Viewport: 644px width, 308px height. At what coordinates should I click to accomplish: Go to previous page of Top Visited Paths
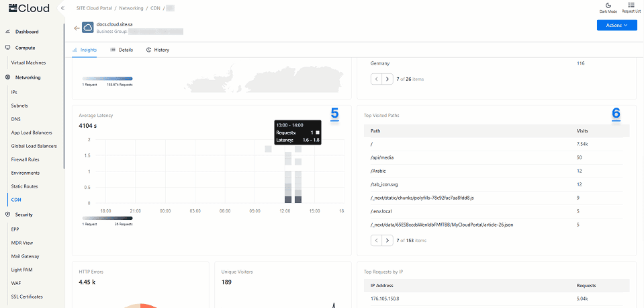tap(376, 240)
